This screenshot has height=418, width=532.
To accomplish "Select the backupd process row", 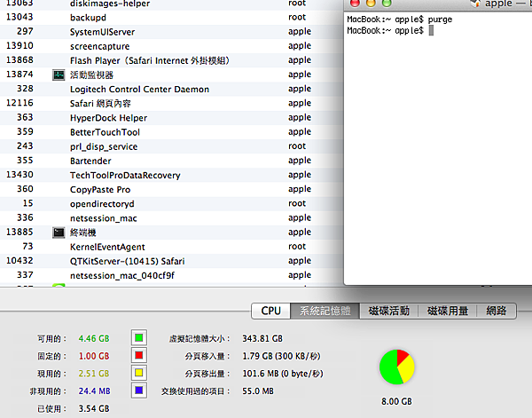I will click(171, 18).
